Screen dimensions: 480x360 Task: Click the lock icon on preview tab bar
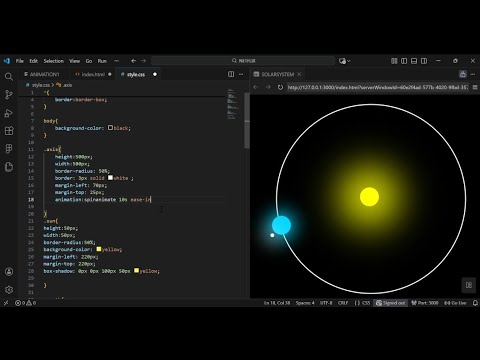[x=463, y=74]
